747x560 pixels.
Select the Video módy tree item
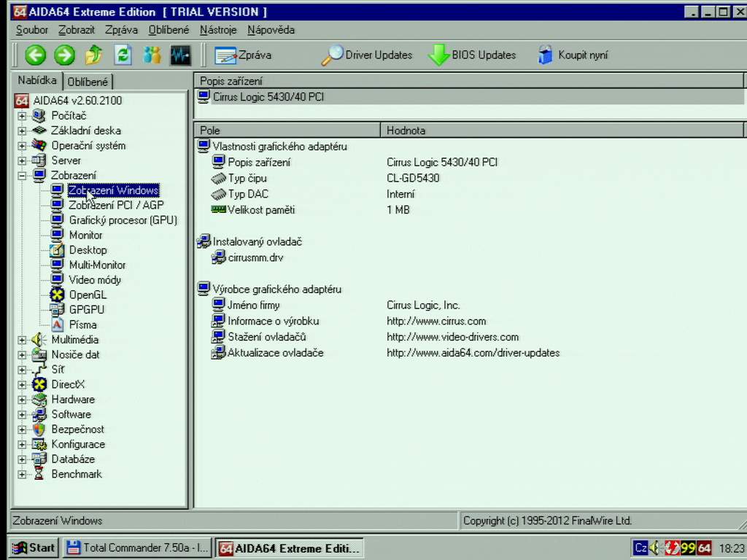(x=95, y=280)
